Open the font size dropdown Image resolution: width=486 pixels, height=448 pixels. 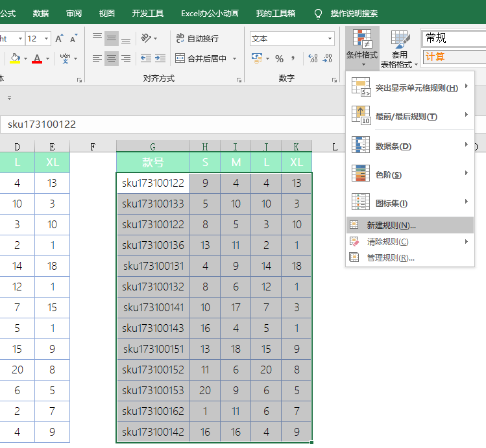coord(47,39)
